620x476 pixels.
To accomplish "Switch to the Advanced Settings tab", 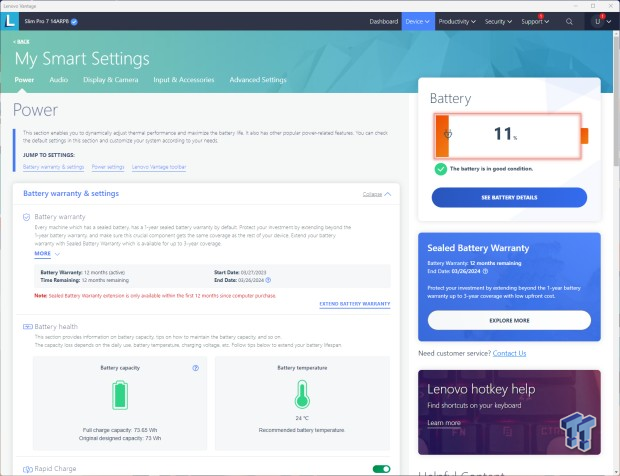I will tap(258, 80).
